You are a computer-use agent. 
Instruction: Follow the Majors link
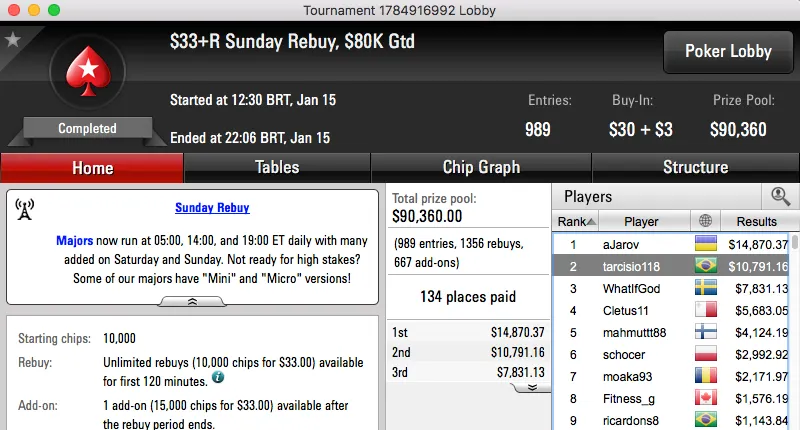click(x=75, y=241)
